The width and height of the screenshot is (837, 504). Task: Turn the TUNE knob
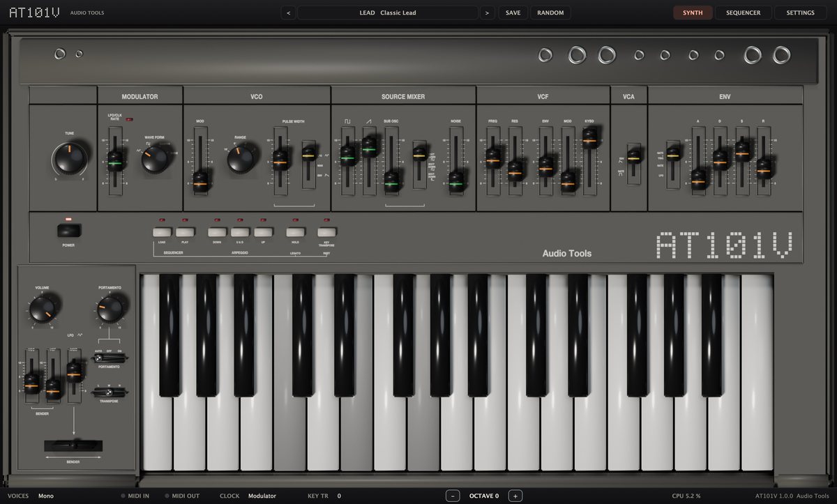pos(70,159)
